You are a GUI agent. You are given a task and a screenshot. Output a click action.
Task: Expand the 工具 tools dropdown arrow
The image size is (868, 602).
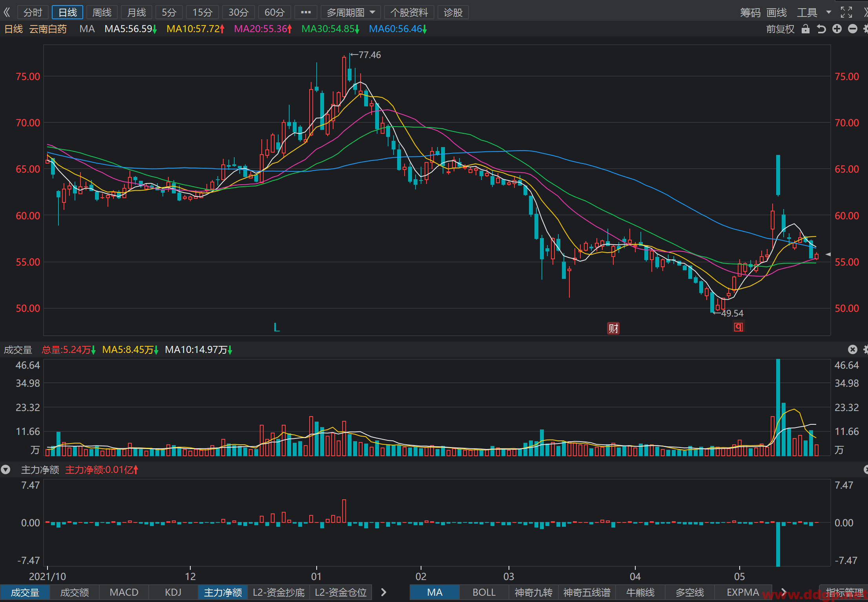[829, 13]
